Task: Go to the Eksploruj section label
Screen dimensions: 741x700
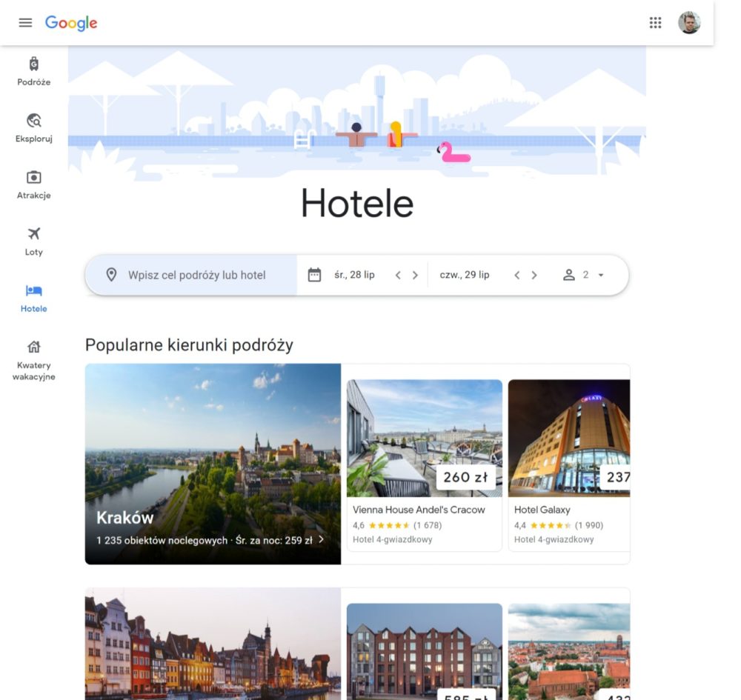Action: pyautogui.click(x=34, y=139)
